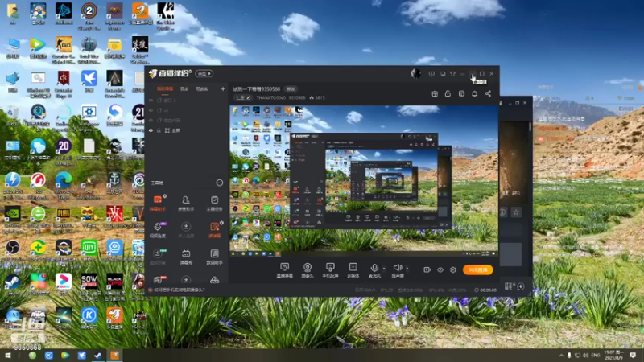This screenshot has width=644, height=362.
Task: Expand the speaker options arrow
Action: [x=407, y=269]
